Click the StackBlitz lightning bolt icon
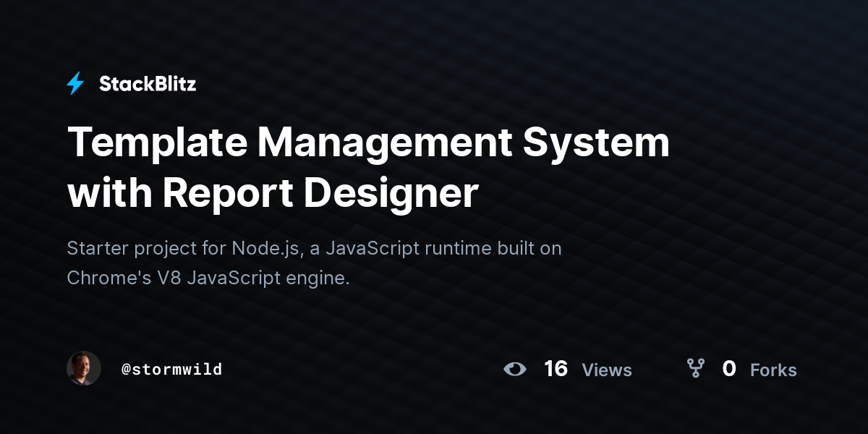Screen dimensions: 868x434 [75, 83]
